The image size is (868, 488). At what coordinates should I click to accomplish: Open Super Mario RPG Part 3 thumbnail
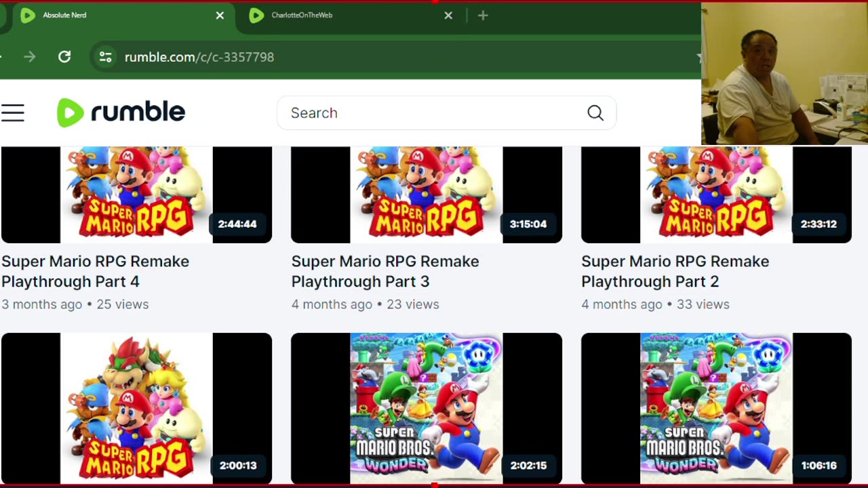(427, 195)
